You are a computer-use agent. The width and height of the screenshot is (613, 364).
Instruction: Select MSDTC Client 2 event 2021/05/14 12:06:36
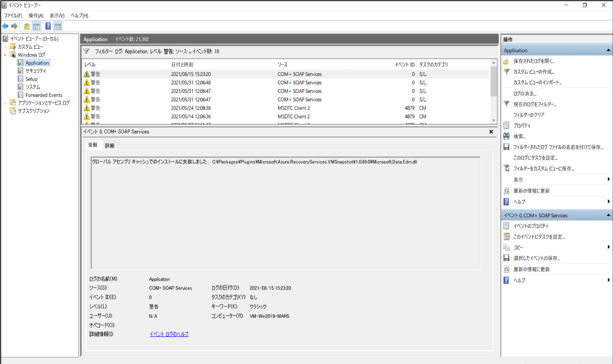[286, 116]
